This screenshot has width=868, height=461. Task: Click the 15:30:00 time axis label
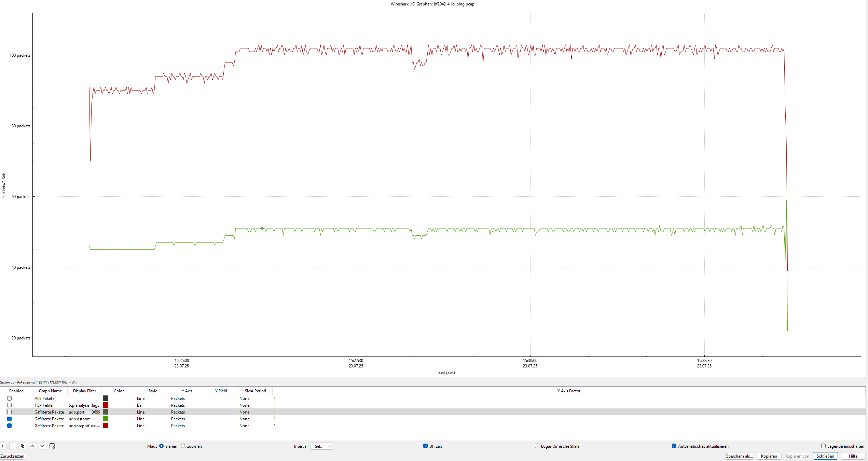pos(530,361)
